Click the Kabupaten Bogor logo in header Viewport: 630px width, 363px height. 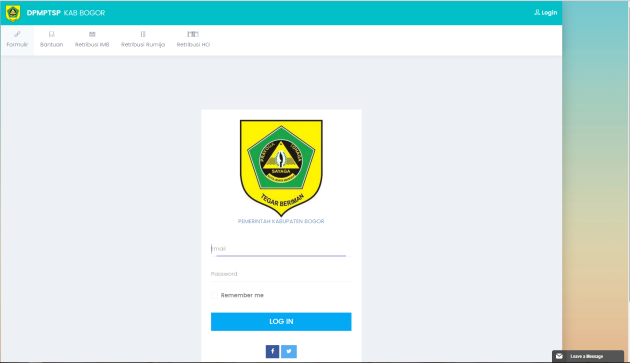[13, 13]
